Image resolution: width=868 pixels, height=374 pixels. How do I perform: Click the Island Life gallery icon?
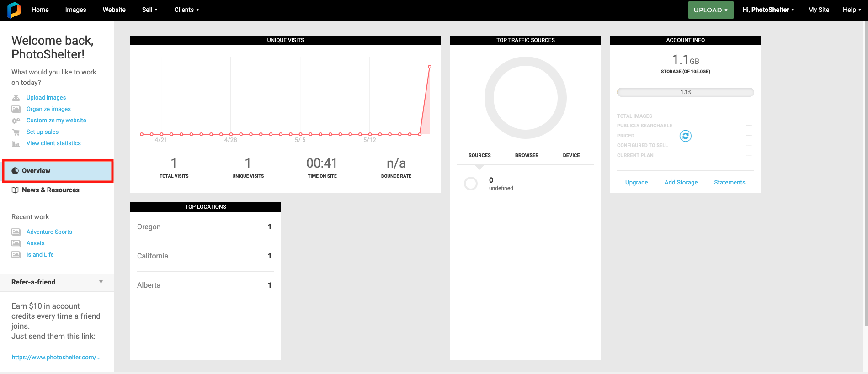point(16,255)
